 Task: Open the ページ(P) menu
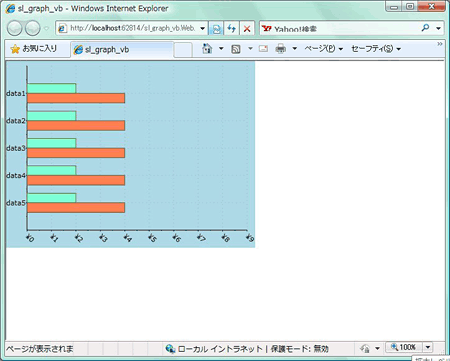coord(323,49)
